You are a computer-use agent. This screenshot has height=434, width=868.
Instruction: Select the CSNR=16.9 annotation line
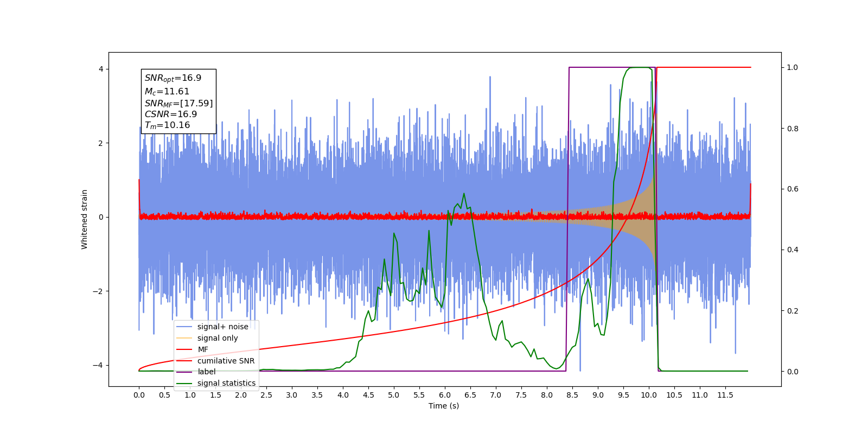click(171, 114)
